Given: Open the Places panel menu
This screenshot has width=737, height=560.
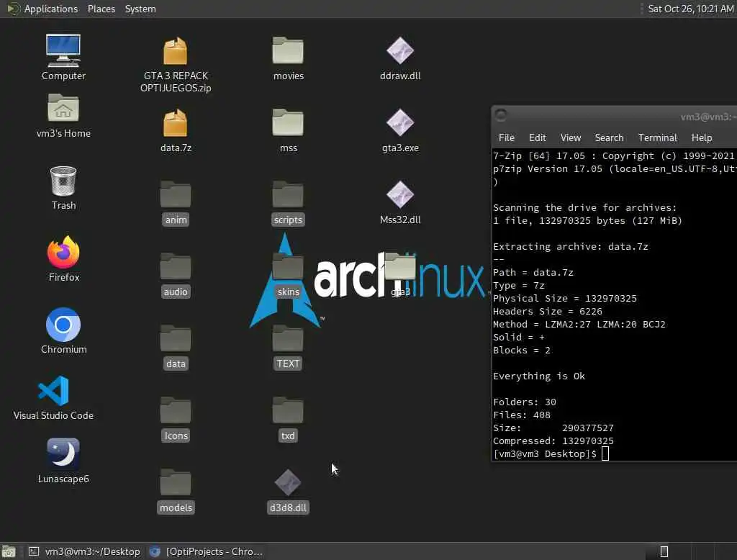Looking at the screenshot, I should [x=101, y=9].
